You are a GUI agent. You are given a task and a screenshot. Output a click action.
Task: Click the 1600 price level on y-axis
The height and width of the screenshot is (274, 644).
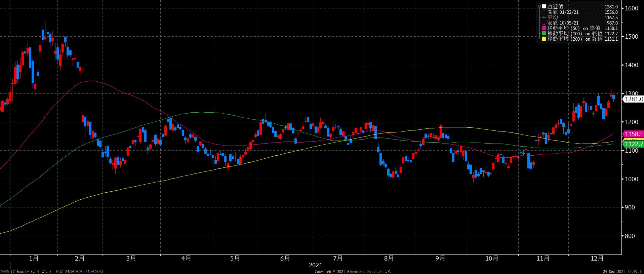tap(631, 8)
